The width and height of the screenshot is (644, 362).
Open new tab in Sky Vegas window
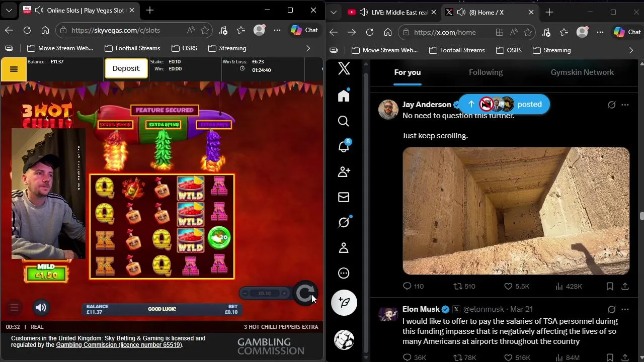pyautogui.click(x=150, y=10)
